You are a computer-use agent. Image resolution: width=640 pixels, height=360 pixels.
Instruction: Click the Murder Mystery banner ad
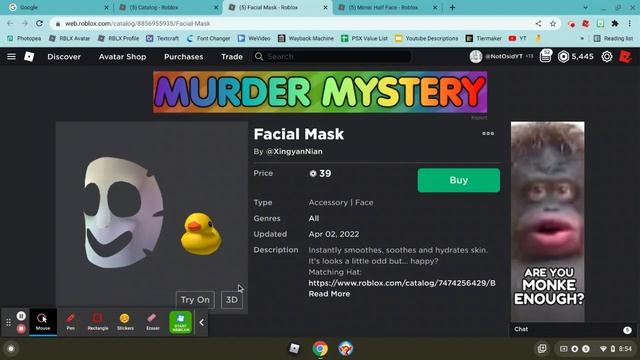tap(320, 92)
